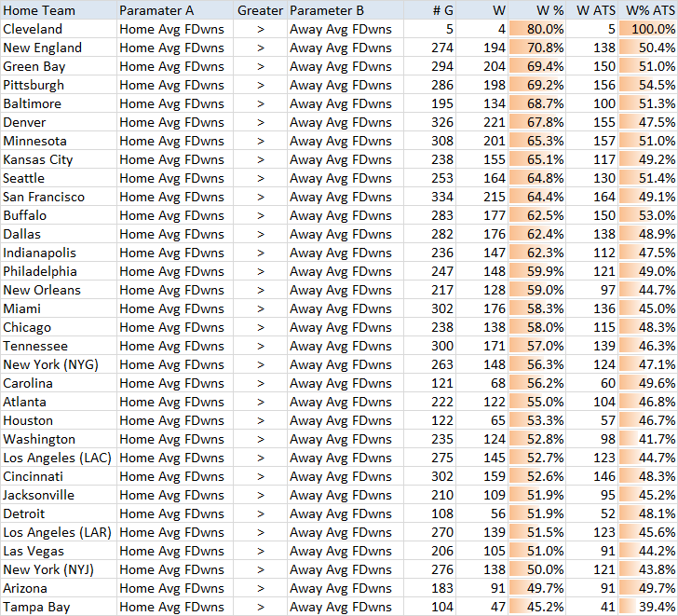Select the Indianapolis team cell

click(x=59, y=253)
